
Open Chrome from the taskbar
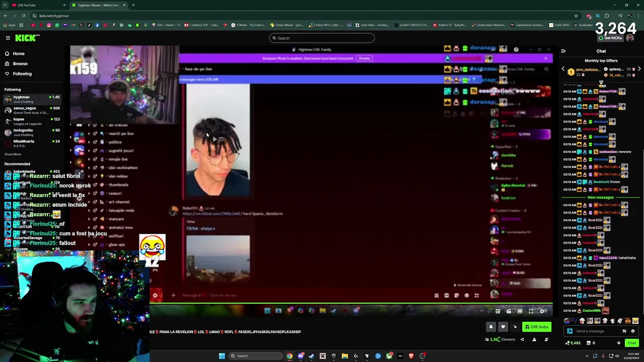pos(289,356)
